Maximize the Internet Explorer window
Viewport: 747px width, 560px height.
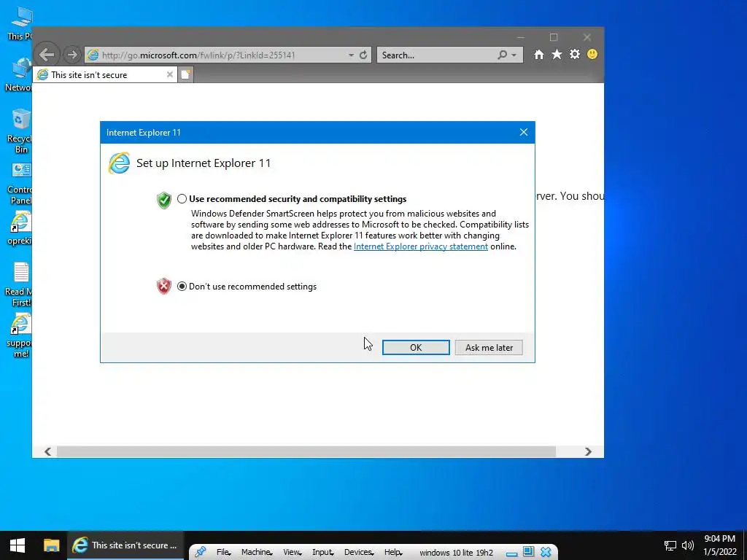[554, 37]
